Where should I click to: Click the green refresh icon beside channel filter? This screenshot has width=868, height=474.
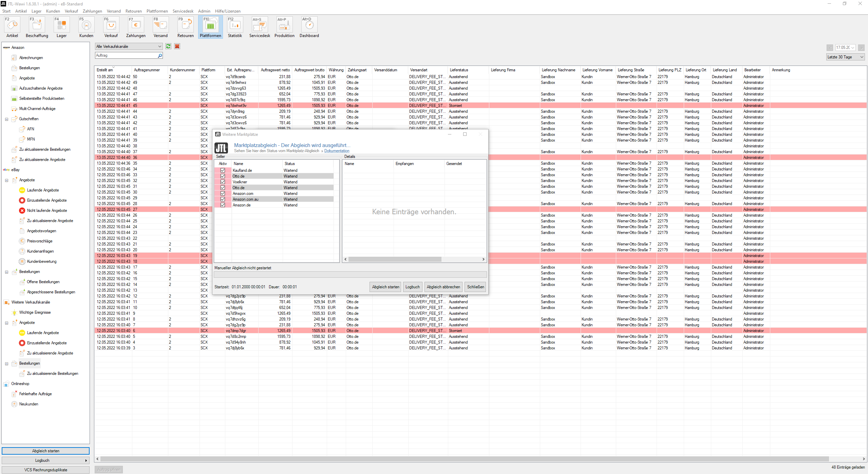[168, 47]
